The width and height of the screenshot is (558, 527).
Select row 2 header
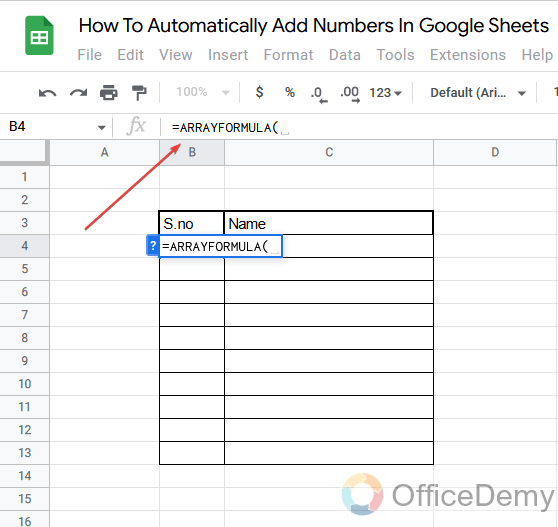pyautogui.click(x=24, y=200)
